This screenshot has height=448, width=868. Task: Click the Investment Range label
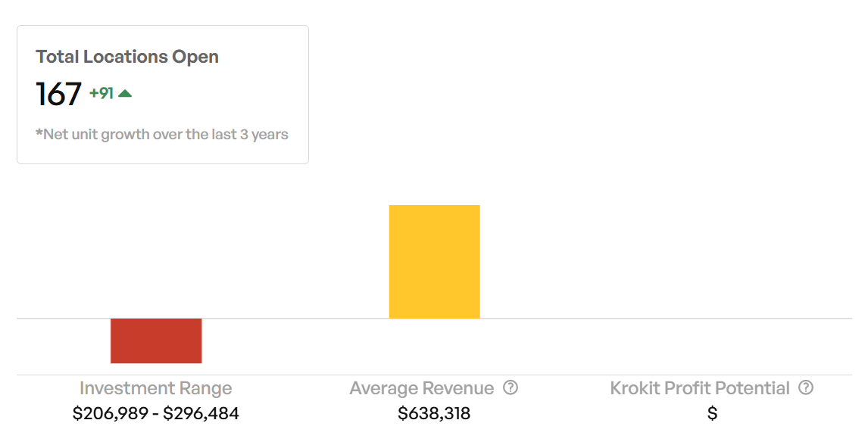tap(156, 388)
